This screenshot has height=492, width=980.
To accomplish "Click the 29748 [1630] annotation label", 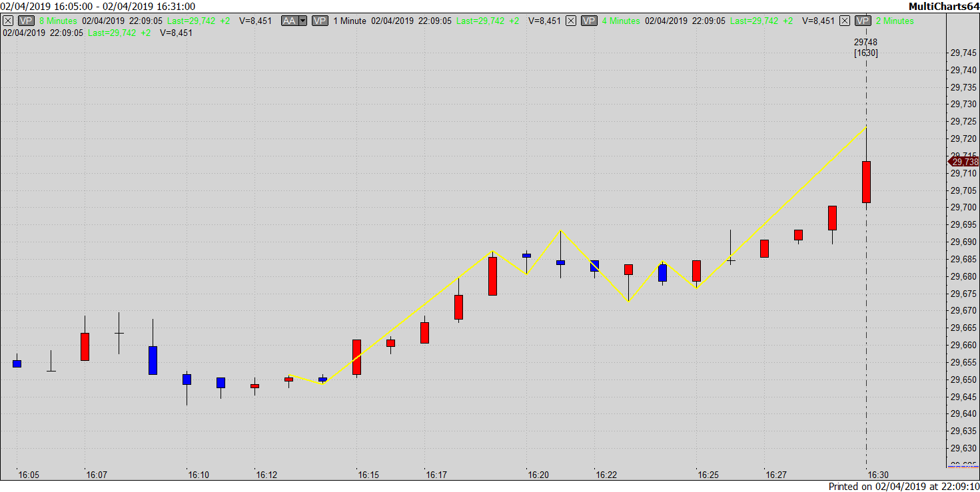I will 866,47.
